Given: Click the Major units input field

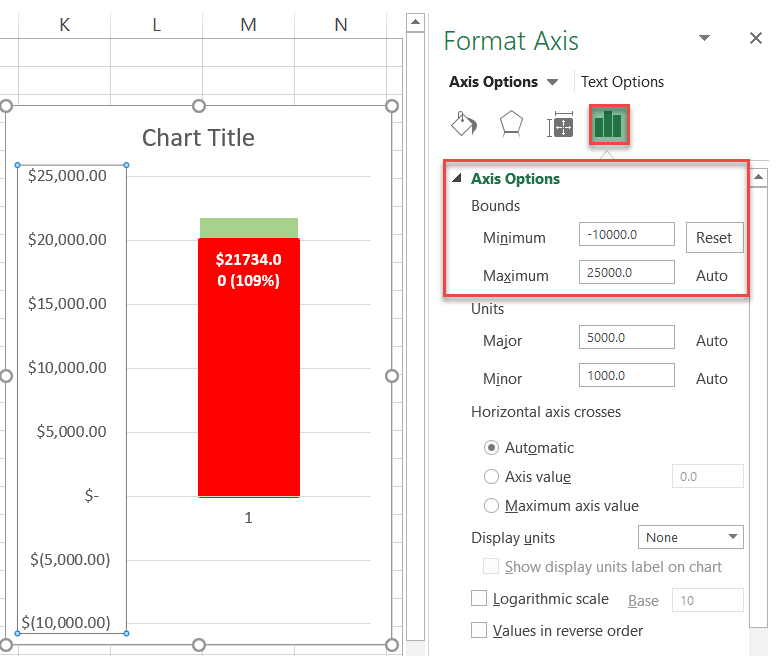Looking at the screenshot, I should (x=626, y=339).
